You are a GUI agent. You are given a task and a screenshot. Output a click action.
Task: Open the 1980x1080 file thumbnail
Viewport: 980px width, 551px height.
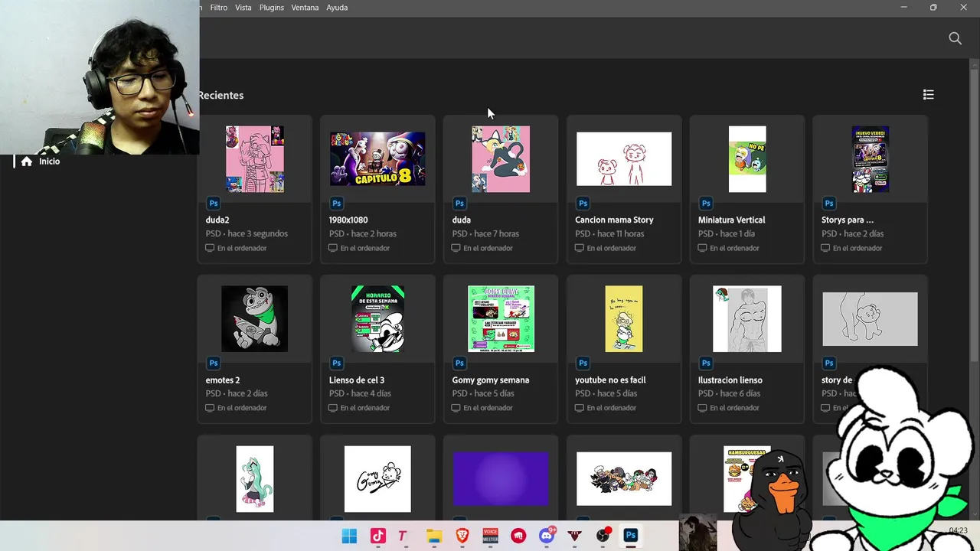[377, 159]
